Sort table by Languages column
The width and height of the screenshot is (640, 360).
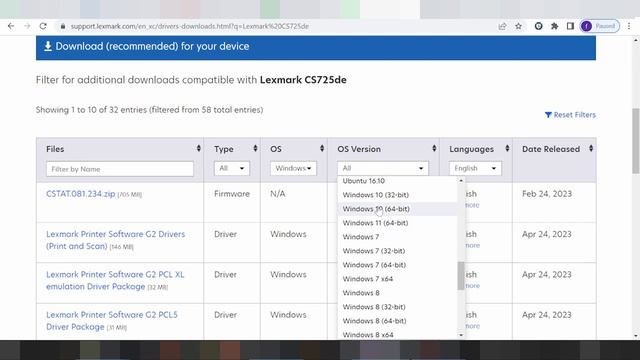(507, 149)
